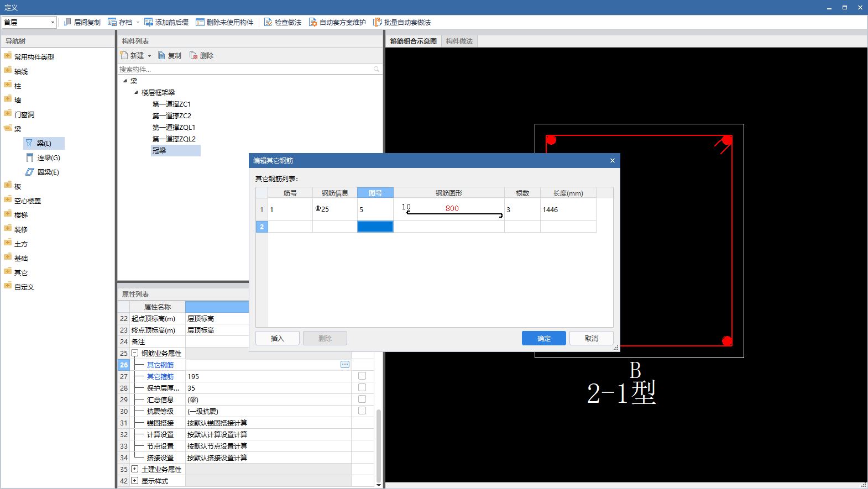Open the 存档 dropdown arrow
This screenshot has height=489, width=868.
point(138,23)
